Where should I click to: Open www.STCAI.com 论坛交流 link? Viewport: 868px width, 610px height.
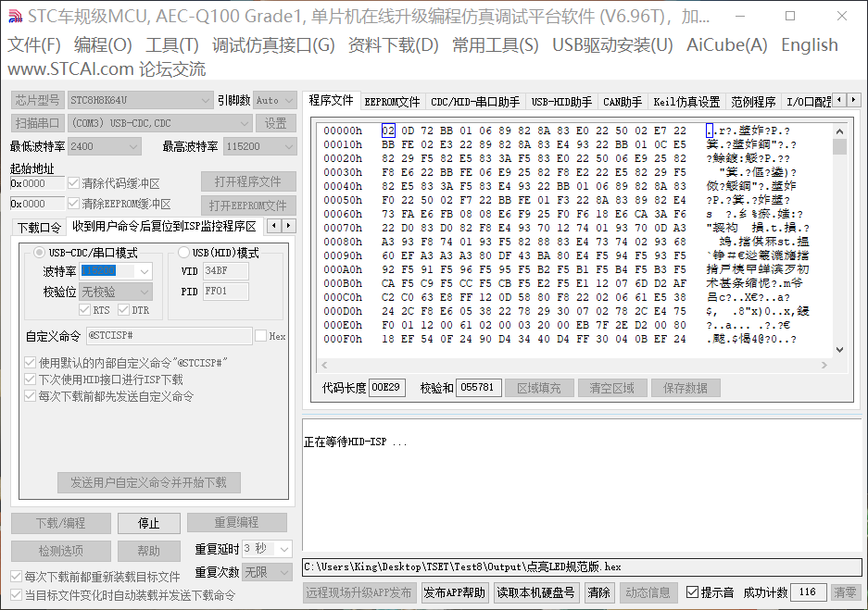[x=107, y=69]
